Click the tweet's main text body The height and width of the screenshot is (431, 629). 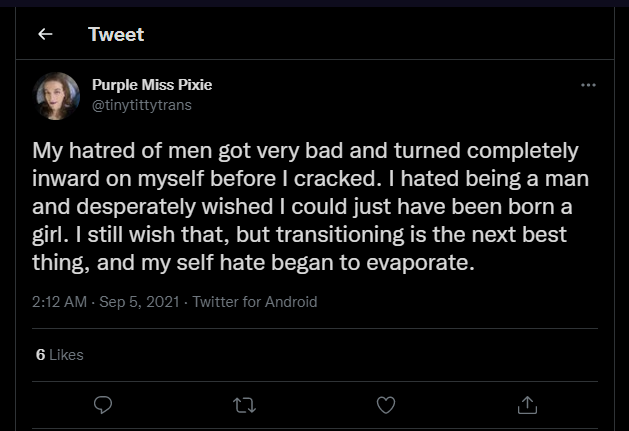[x=305, y=207]
